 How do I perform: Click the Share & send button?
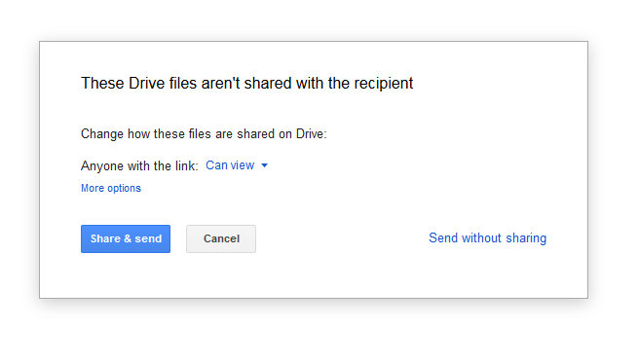point(126,239)
